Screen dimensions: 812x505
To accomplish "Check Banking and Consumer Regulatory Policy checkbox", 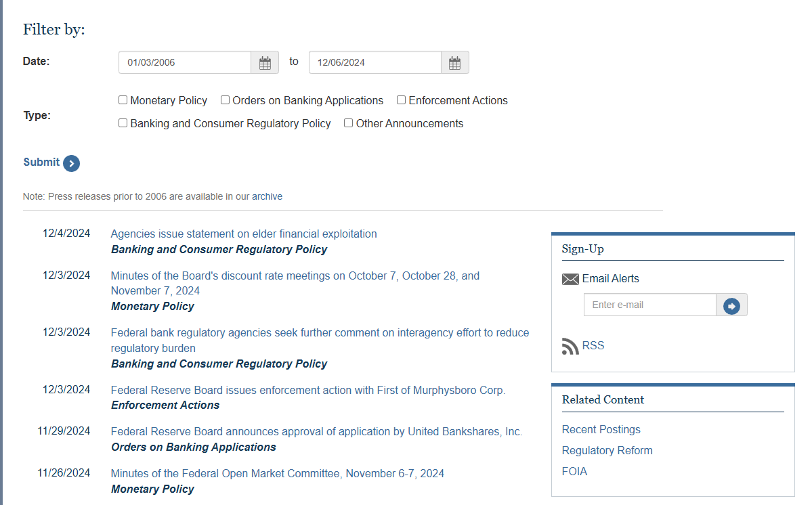I will (x=123, y=123).
